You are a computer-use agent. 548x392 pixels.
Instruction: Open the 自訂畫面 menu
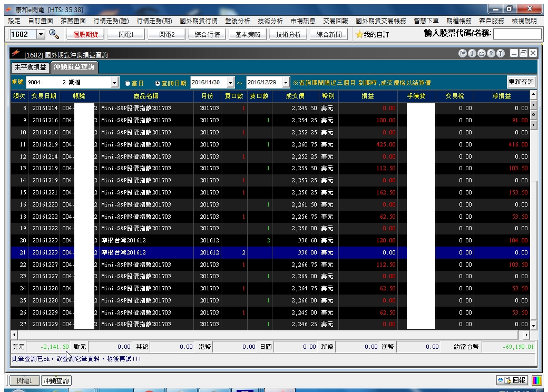click(41, 21)
